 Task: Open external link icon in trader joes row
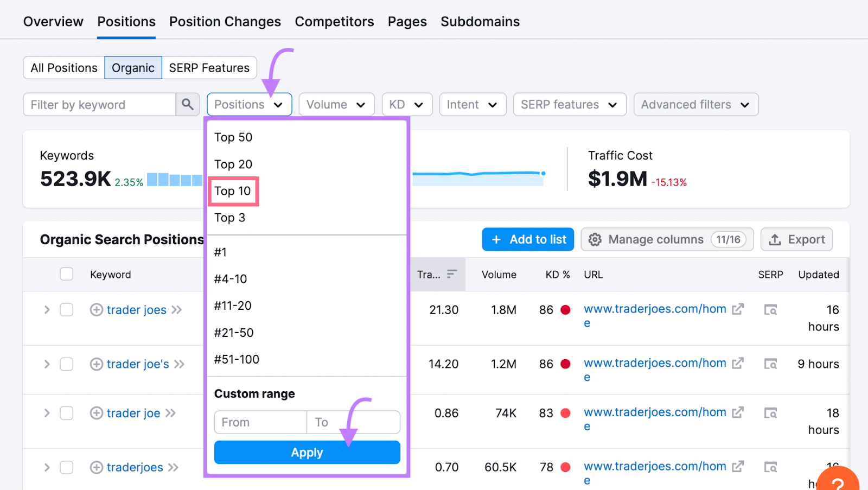(738, 309)
